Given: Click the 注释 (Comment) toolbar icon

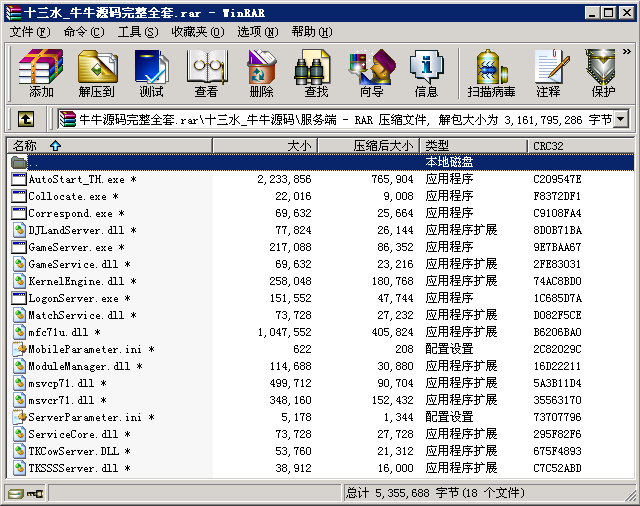Looking at the screenshot, I should click(x=548, y=73).
